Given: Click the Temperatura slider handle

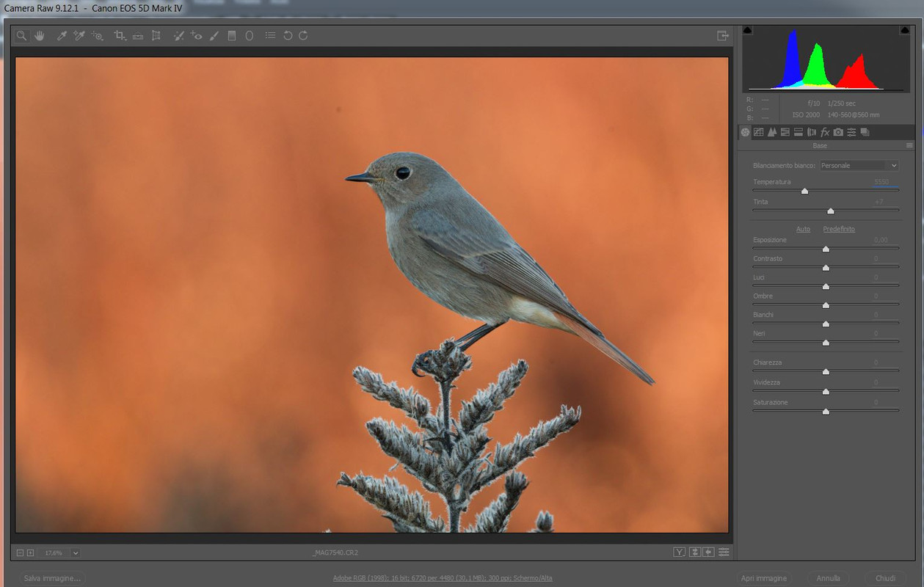Looking at the screenshot, I should (x=804, y=191).
